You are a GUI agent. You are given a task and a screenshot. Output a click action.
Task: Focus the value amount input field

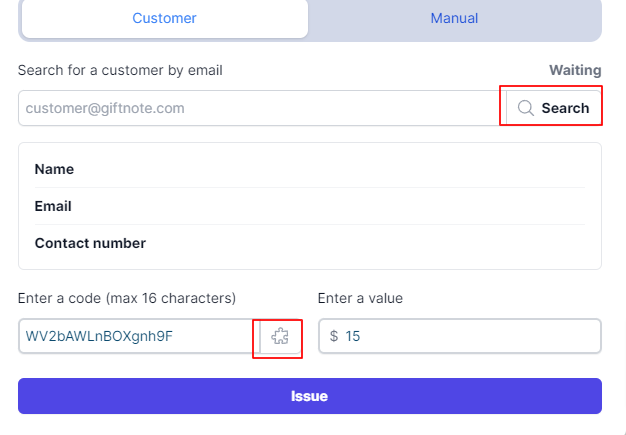(460, 336)
